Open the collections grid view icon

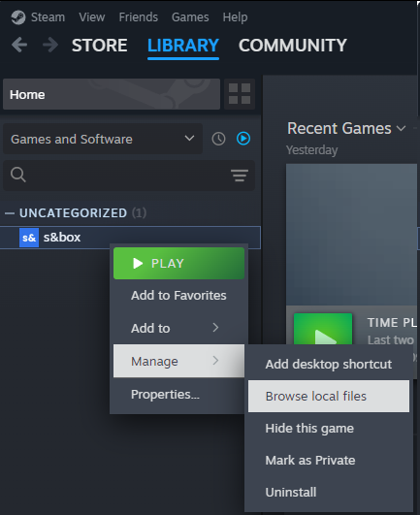click(x=240, y=94)
